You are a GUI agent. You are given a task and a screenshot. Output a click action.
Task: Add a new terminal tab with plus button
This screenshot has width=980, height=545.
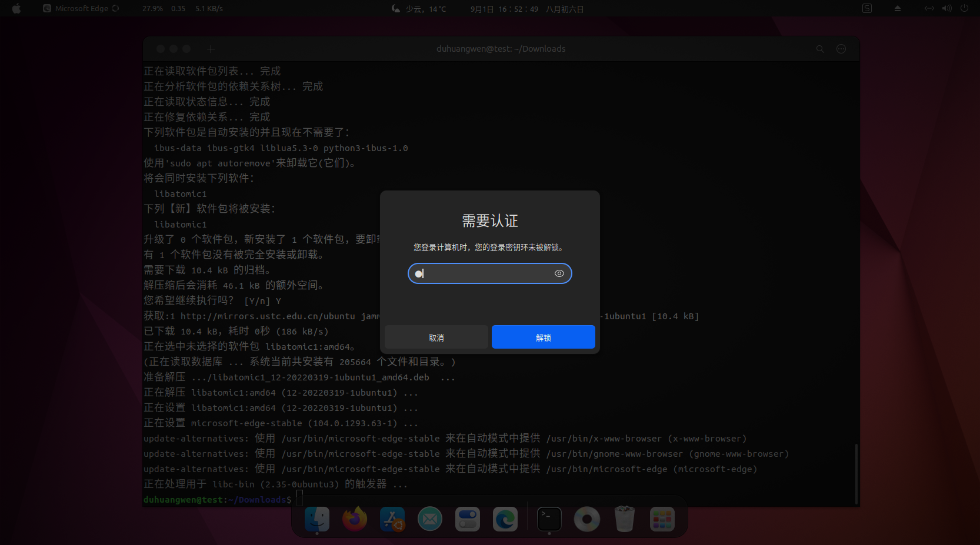click(x=211, y=49)
